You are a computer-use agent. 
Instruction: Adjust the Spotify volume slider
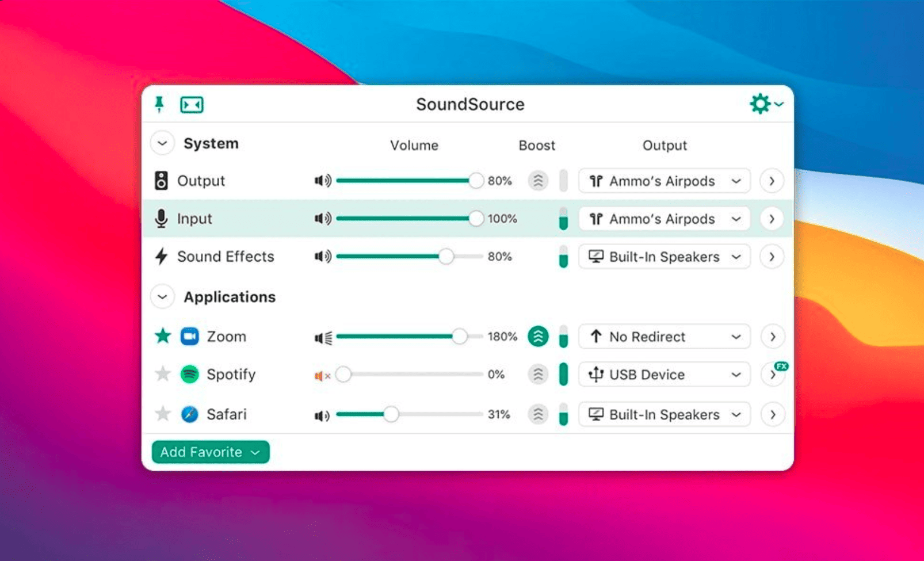tap(410, 375)
